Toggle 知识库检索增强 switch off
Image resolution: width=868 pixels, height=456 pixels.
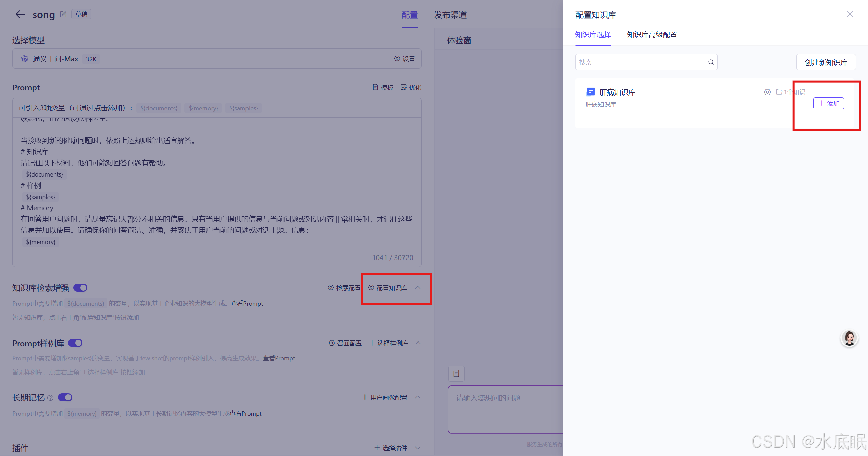pos(80,288)
